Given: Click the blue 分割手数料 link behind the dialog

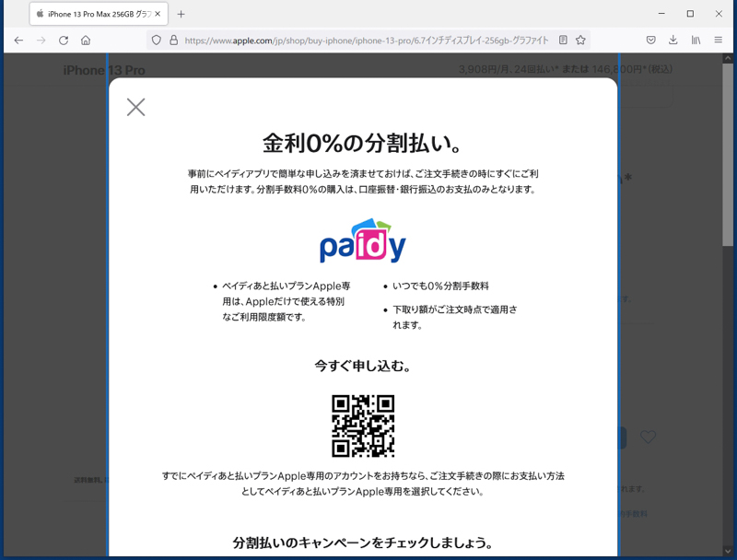Looking at the screenshot, I should (x=632, y=514).
